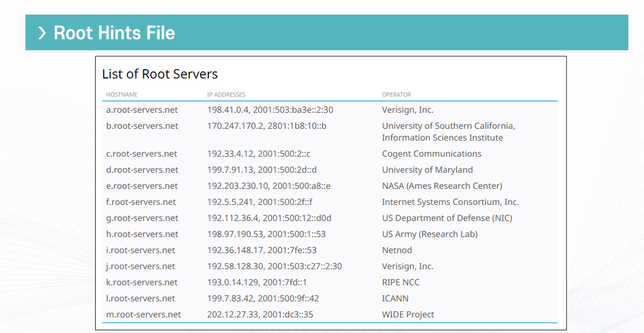Select hostname d.root-servers.net
The height and width of the screenshot is (333, 644).
tap(142, 170)
